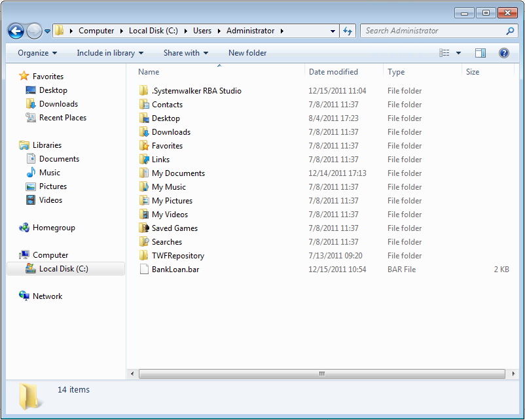Image resolution: width=525 pixels, height=420 pixels.
Task: Click the change view icon
Action: coord(445,53)
